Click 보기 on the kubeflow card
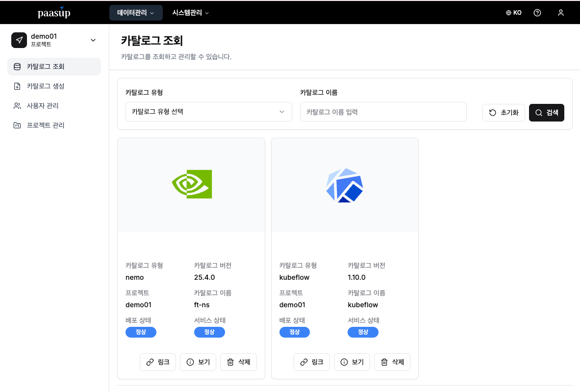This screenshot has width=580, height=392. [352, 362]
